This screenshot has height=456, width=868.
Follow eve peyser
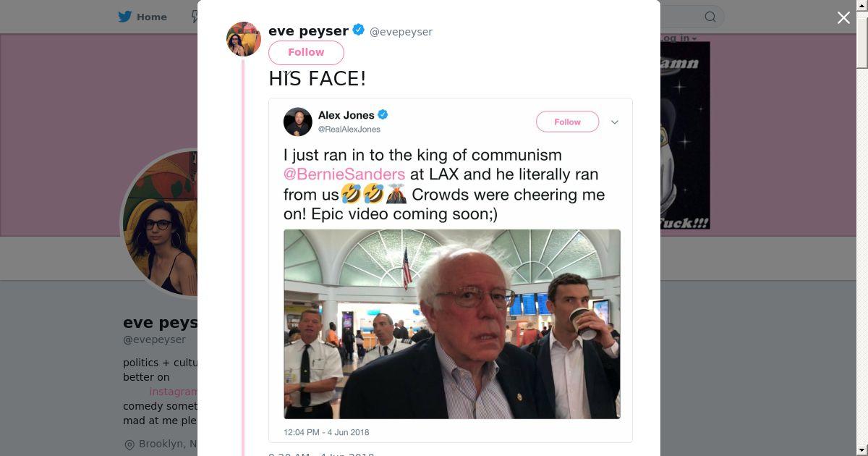(x=306, y=52)
